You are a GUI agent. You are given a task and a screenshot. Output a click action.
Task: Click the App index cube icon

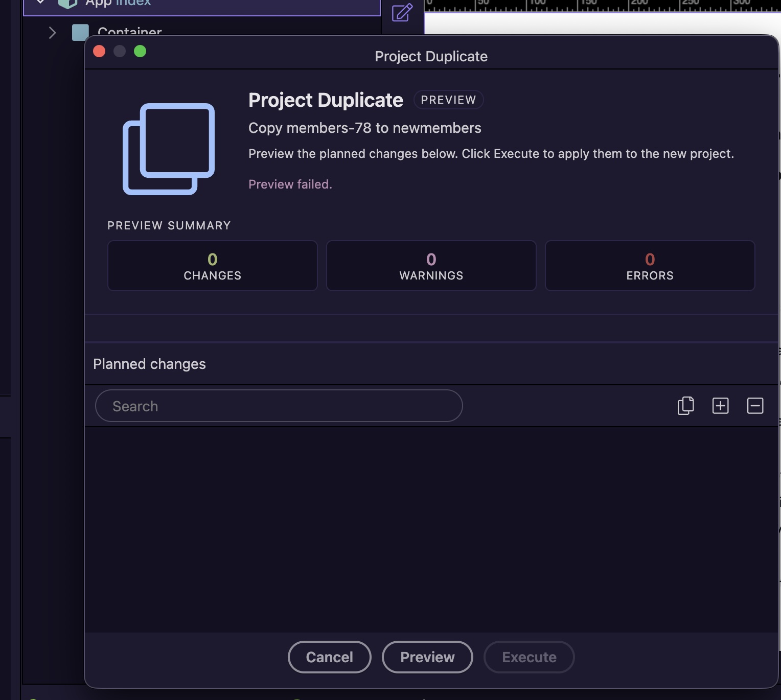point(67,4)
